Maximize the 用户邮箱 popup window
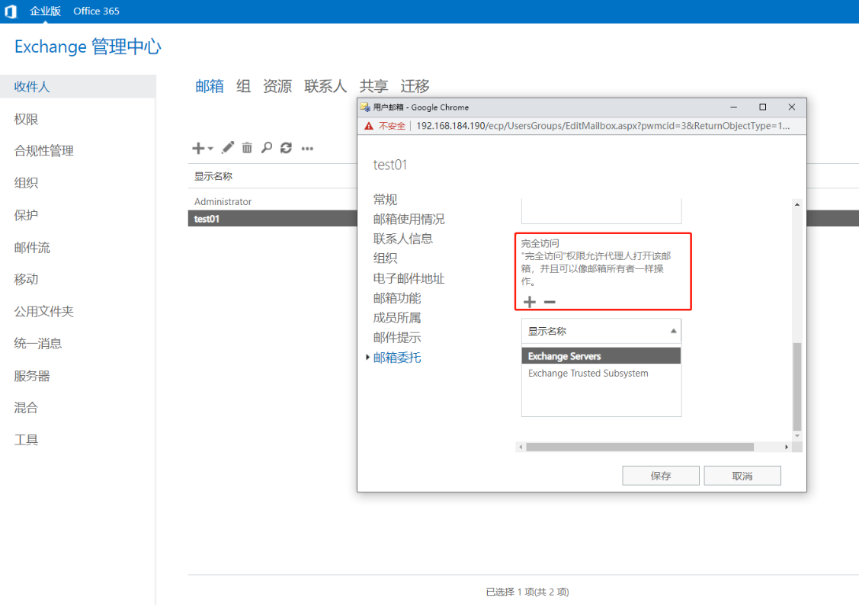The height and width of the screenshot is (616, 859). pyautogui.click(x=762, y=107)
